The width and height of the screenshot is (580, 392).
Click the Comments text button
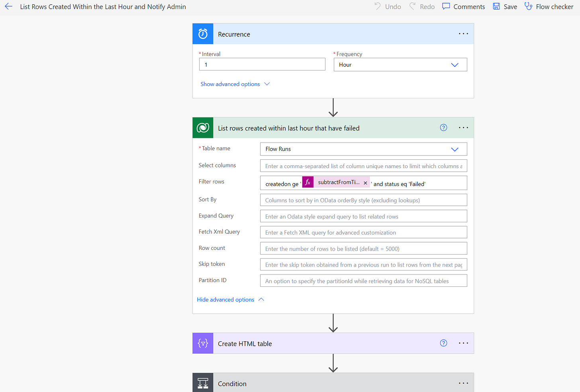click(469, 7)
